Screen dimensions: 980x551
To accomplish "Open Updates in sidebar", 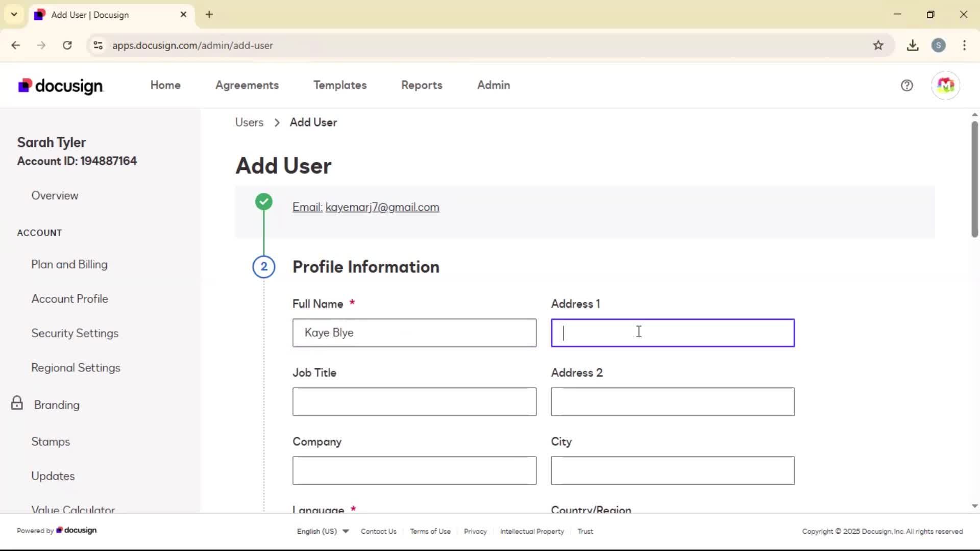I will [53, 475].
